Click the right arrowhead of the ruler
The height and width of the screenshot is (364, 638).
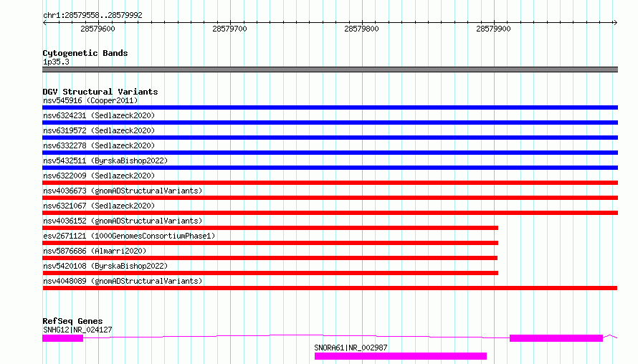[x=615, y=23]
